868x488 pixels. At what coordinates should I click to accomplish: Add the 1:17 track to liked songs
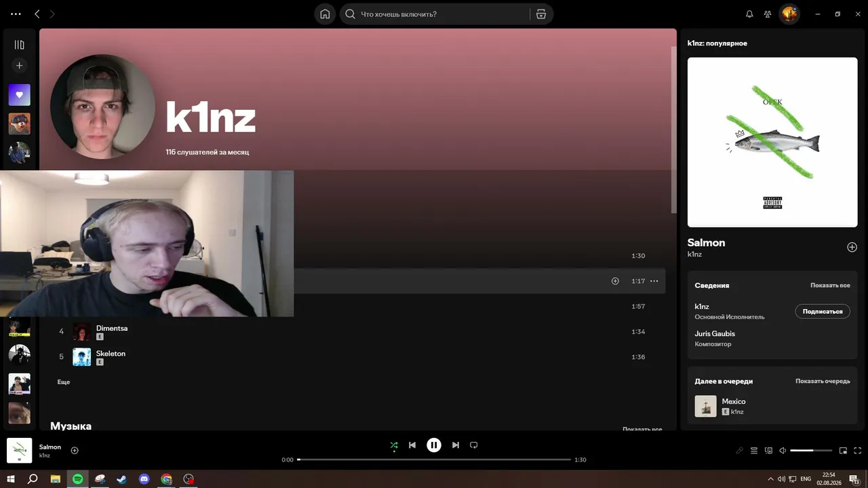(615, 281)
